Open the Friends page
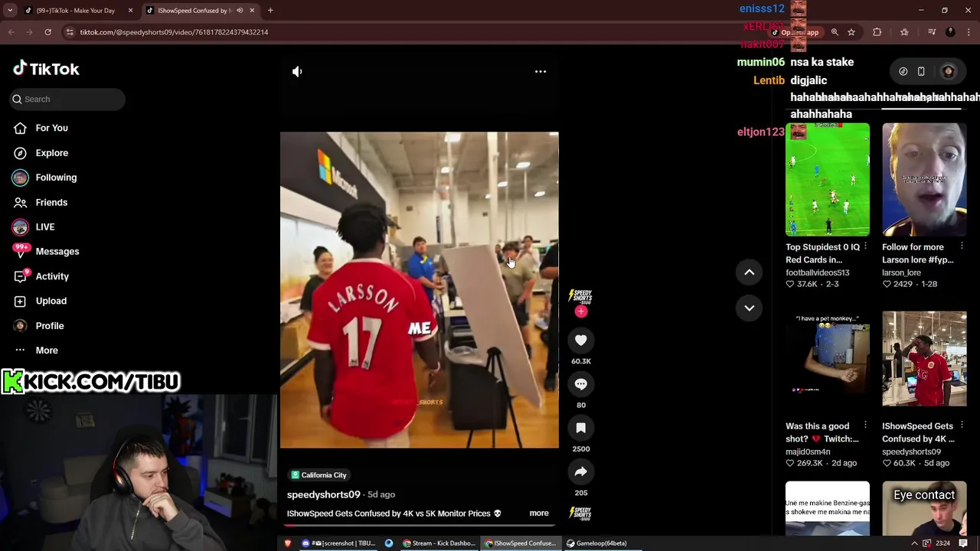 pyautogui.click(x=40, y=202)
